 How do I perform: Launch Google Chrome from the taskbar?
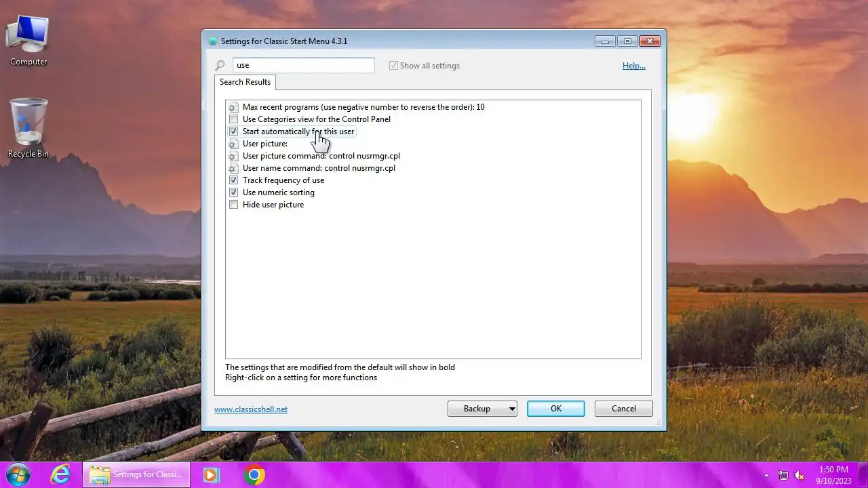point(254,475)
